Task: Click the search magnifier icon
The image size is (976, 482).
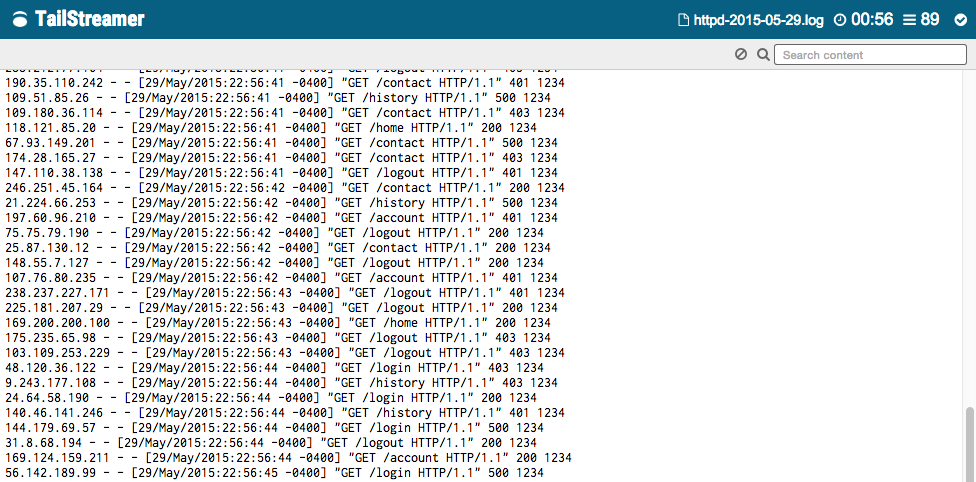Action: pyautogui.click(x=763, y=55)
